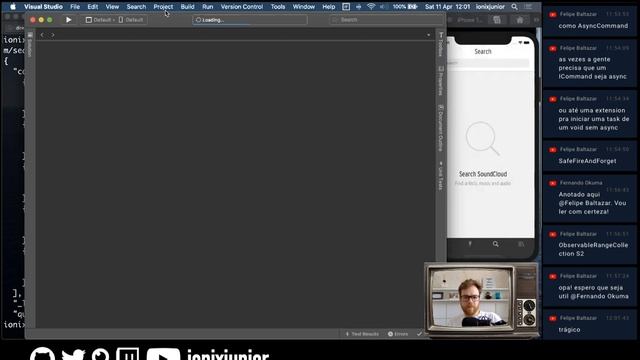Open the Toolbox side pad
Screen dimensions: 640x360
pos(440,45)
